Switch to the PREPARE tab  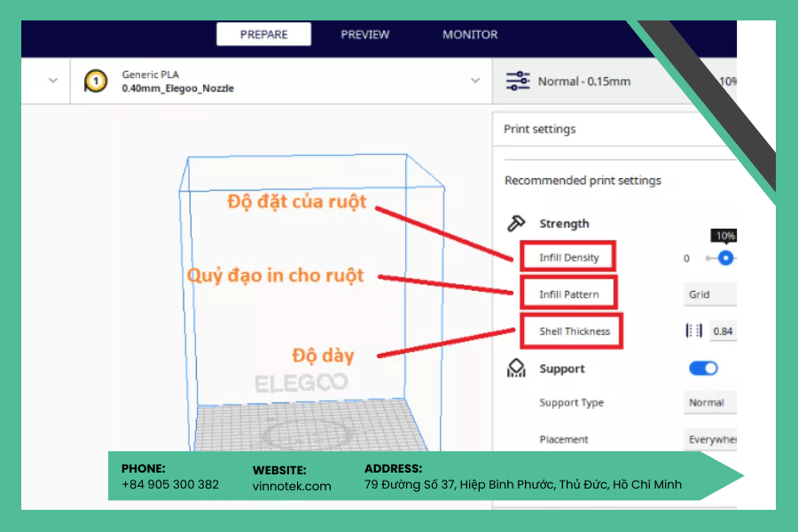[x=263, y=34]
